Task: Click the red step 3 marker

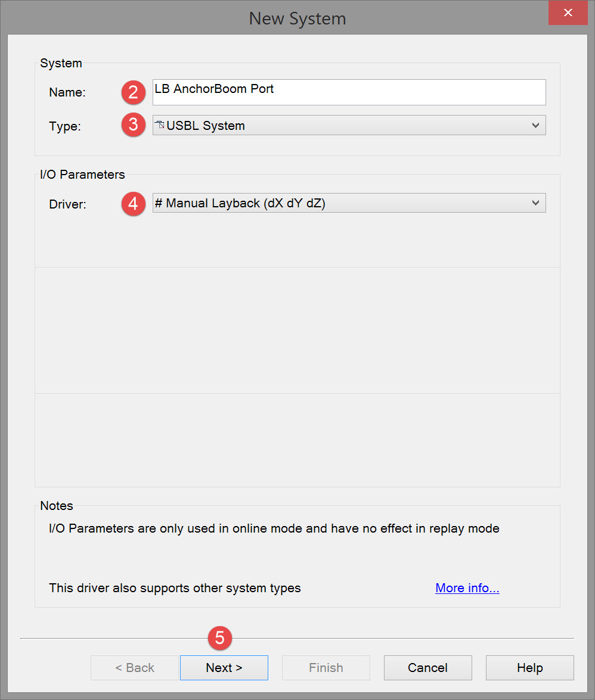Action: coord(134,125)
